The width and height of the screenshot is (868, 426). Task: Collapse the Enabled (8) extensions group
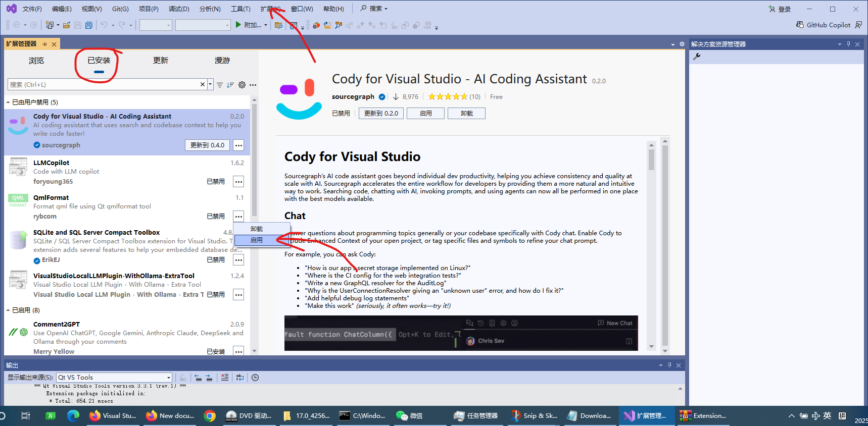(8, 310)
